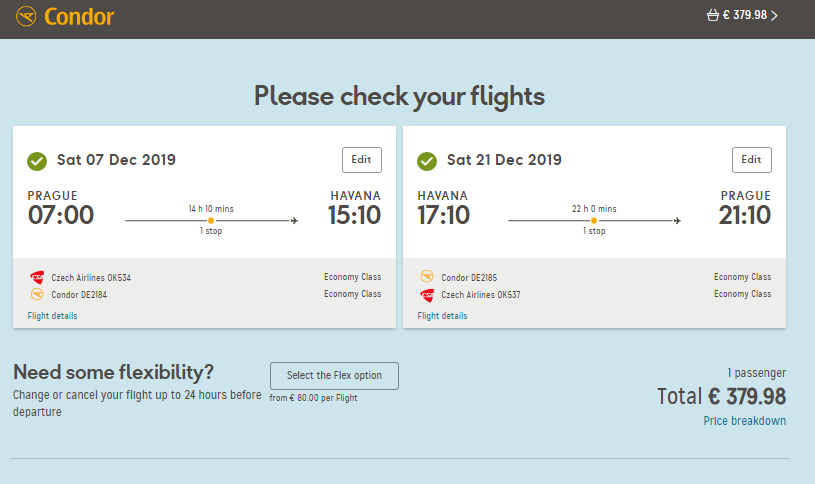The height and width of the screenshot is (484, 815).
Task: Click the Czech Airlines OK537 logo icon
Action: (427, 295)
